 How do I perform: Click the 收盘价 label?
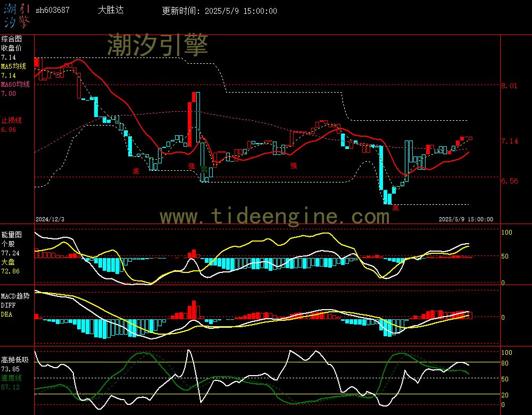pos(11,48)
